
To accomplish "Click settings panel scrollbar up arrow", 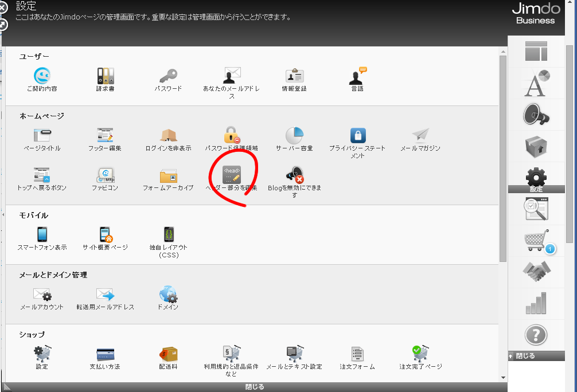I will tap(503, 52).
